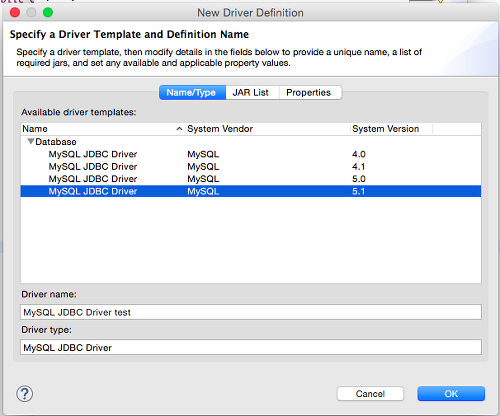The width and height of the screenshot is (500, 416).
Task: Sort by System Version column header
Action: [391, 129]
